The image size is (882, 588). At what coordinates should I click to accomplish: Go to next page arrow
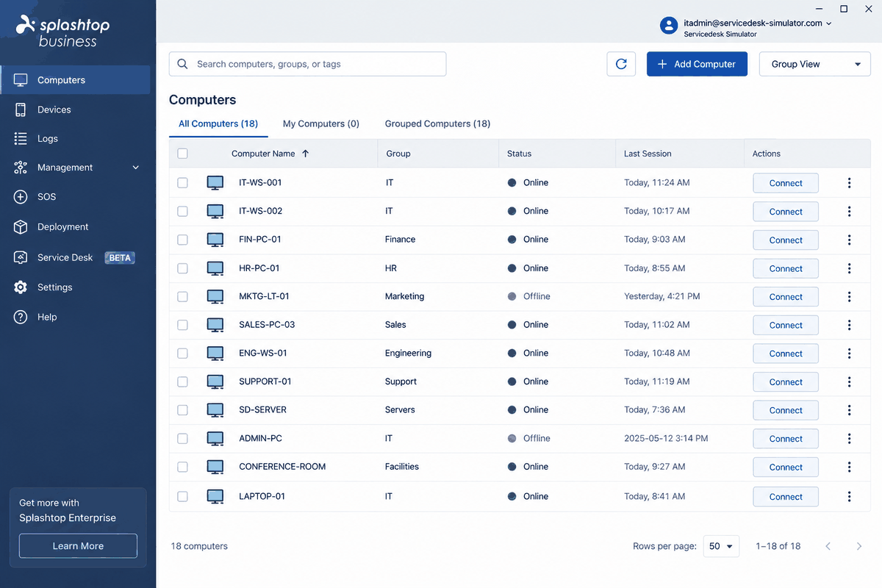click(858, 546)
